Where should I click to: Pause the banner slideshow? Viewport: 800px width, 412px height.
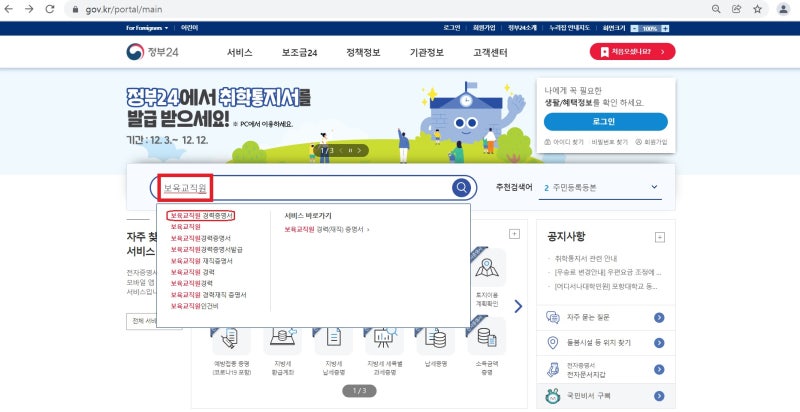coord(351,150)
